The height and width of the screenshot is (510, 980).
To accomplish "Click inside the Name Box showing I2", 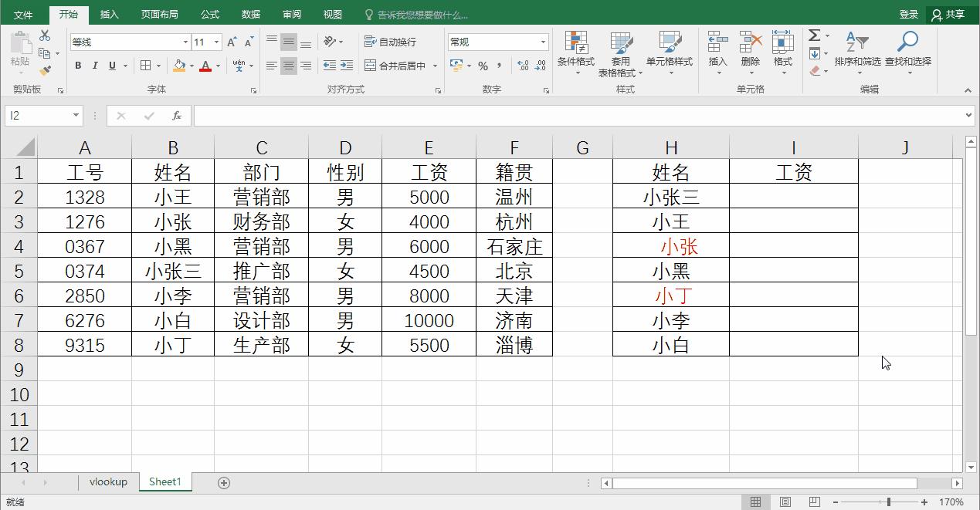I will pos(37,115).
